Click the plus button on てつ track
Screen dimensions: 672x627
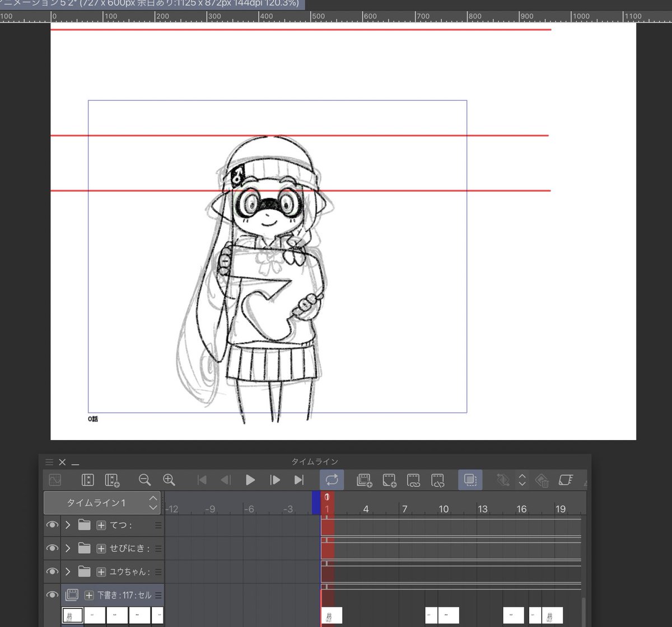tap(101, 525)
